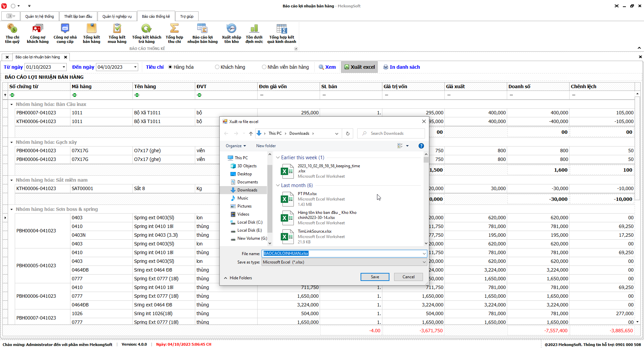Open the Thu chi tồn quỹ report
The height and width of the screenshot is (348, 644).
pyautogui.click(x=12, y=34)
